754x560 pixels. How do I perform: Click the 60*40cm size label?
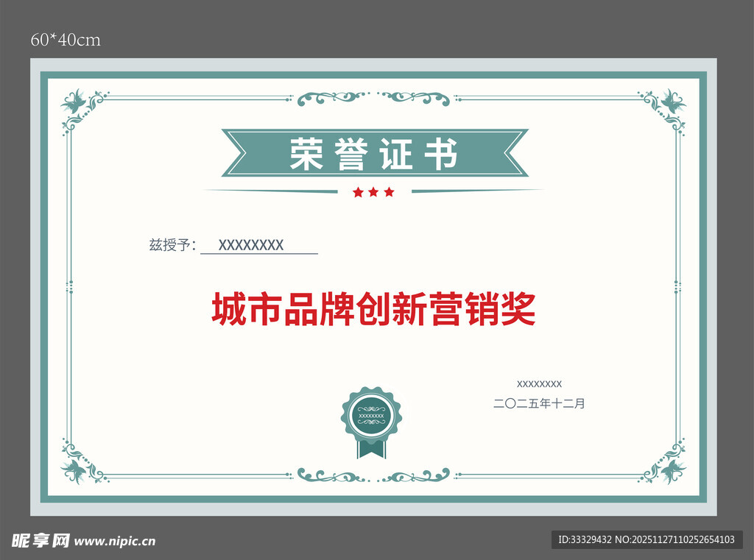tap(66, 40)
